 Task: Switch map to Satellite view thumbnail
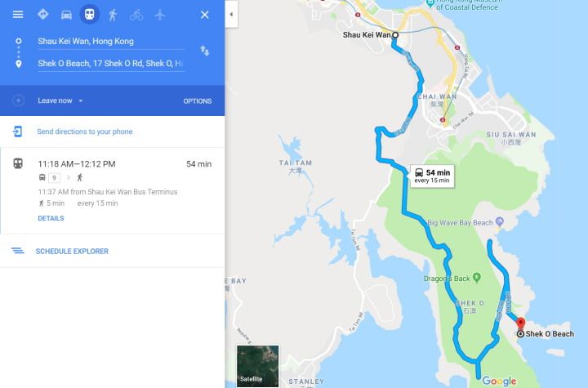pos(257,366)
